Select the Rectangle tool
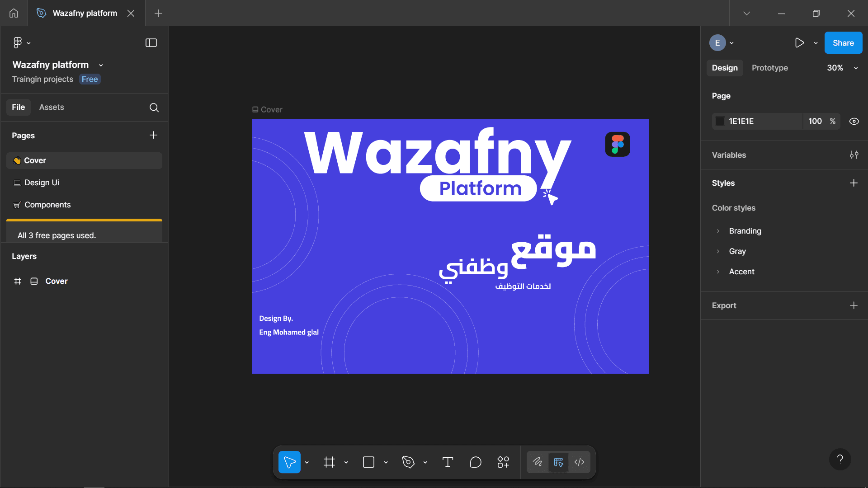868x488 pixels. pos(368,462)
